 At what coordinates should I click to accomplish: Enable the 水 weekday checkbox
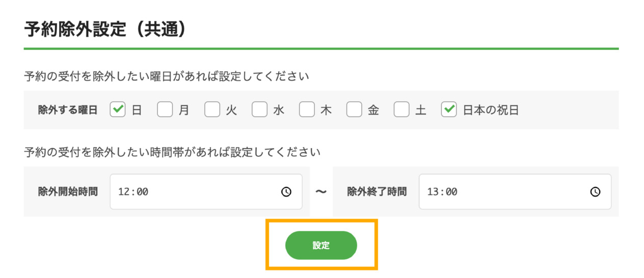click(259, 109)
